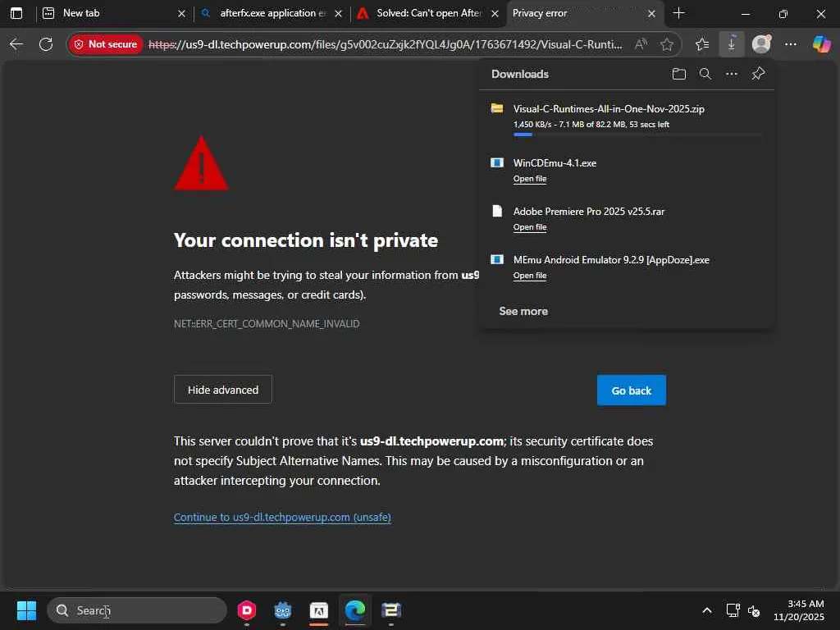840x630 pixels.
Task: Open the Adobe app taskbar icon
Action: coord(319,610)
